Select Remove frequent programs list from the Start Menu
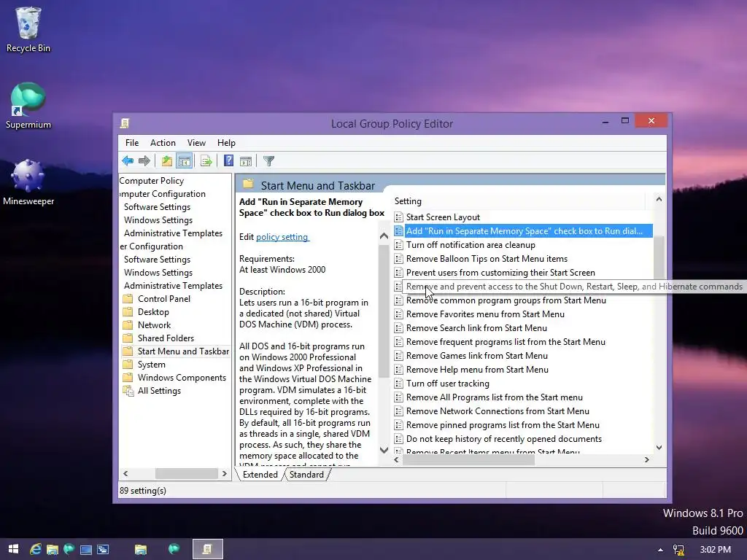 coord(506,342)
